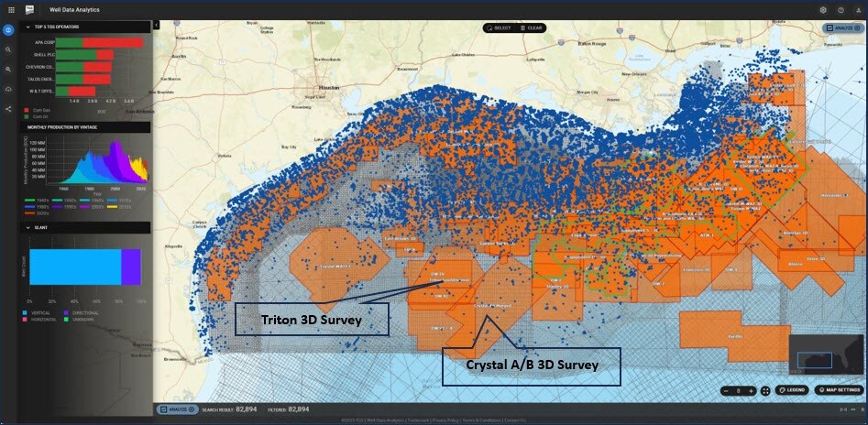Collapse the Top 5 TGS Operators panel
Image resolution: width=868 pixels, height=425 pixels.
(x=27, y=27)
